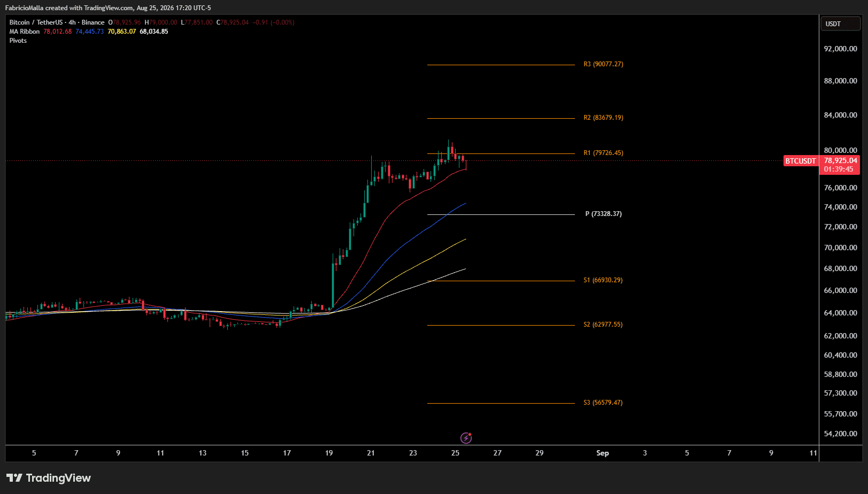
Task: Click the yellow MA value 70,863.07
Action: [122, 32]
